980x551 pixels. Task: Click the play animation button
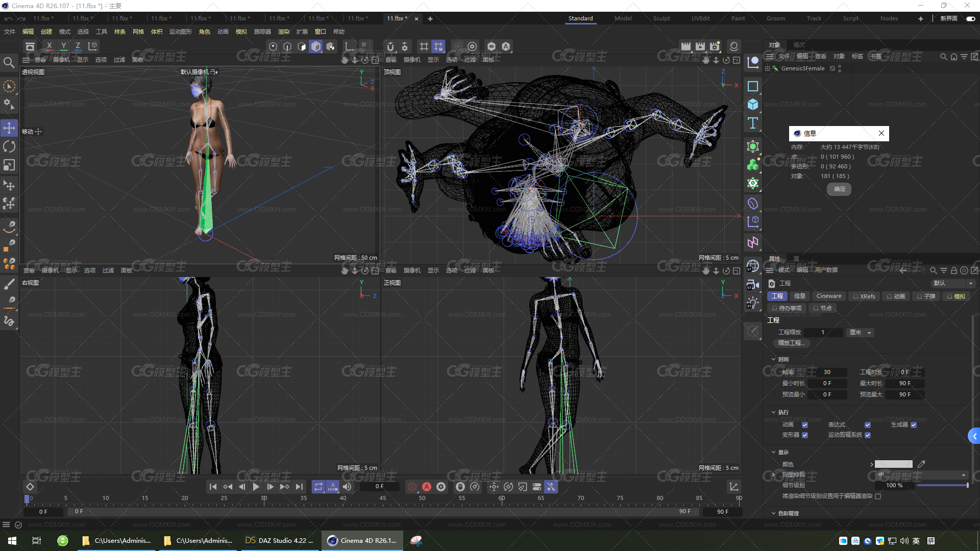coord(255,486)
